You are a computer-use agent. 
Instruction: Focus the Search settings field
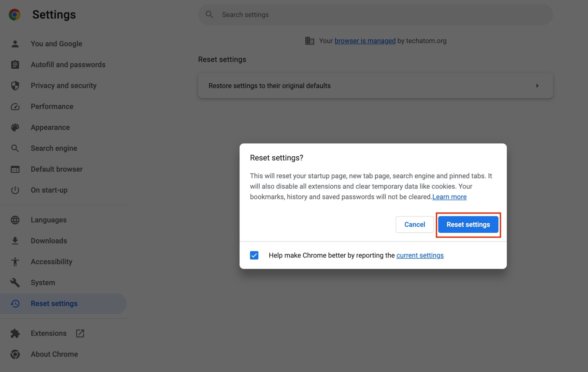[x=376, y=15]
